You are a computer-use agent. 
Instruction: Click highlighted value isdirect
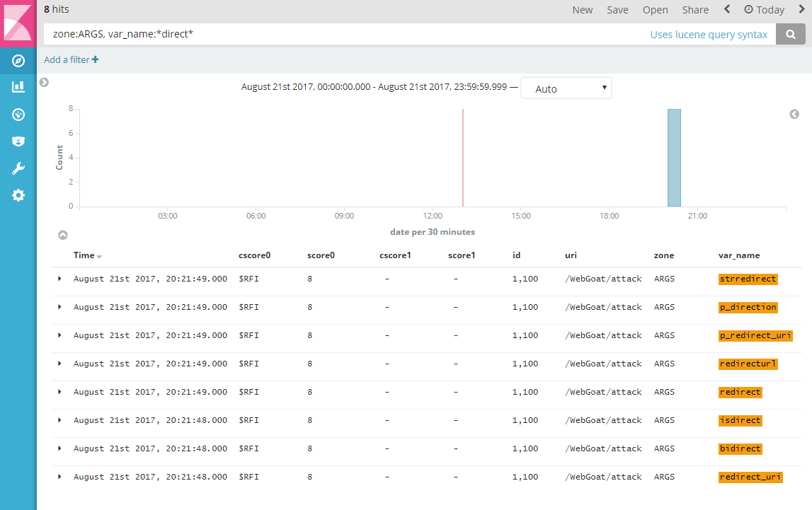point(740,420)
